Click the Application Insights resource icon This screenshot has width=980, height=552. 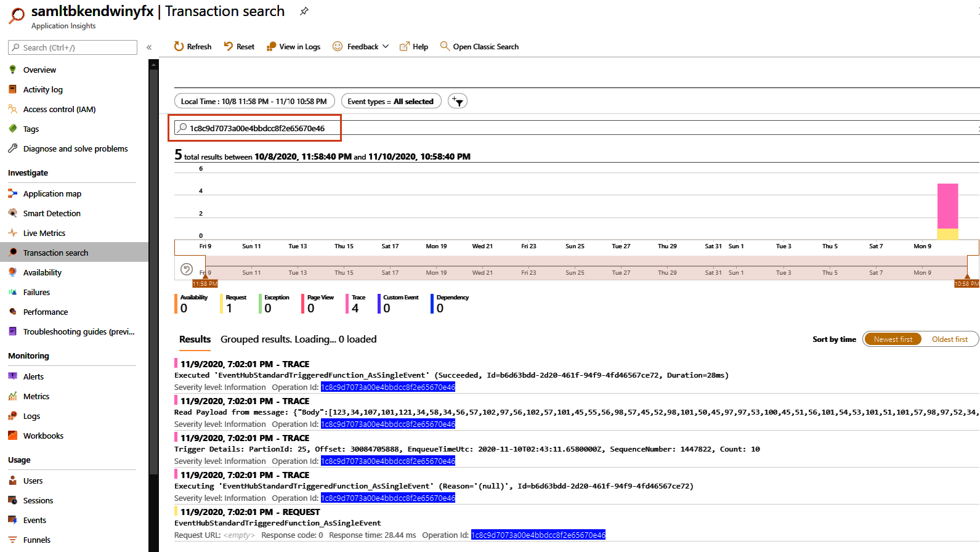point(17,15)
